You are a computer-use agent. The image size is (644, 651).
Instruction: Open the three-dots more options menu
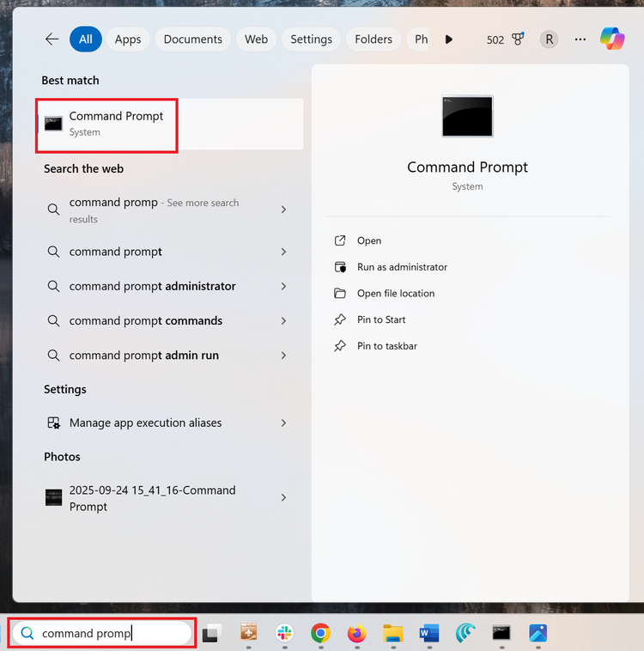click(580, 40)
